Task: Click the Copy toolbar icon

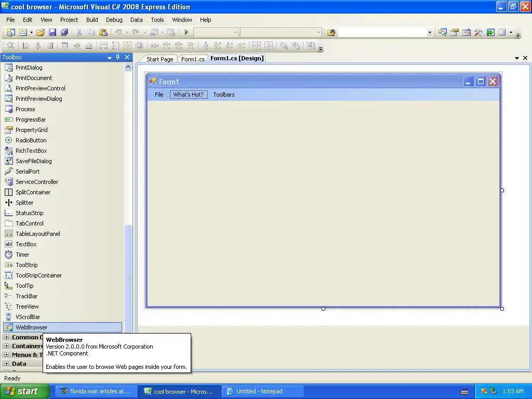Action: point(91,32)
